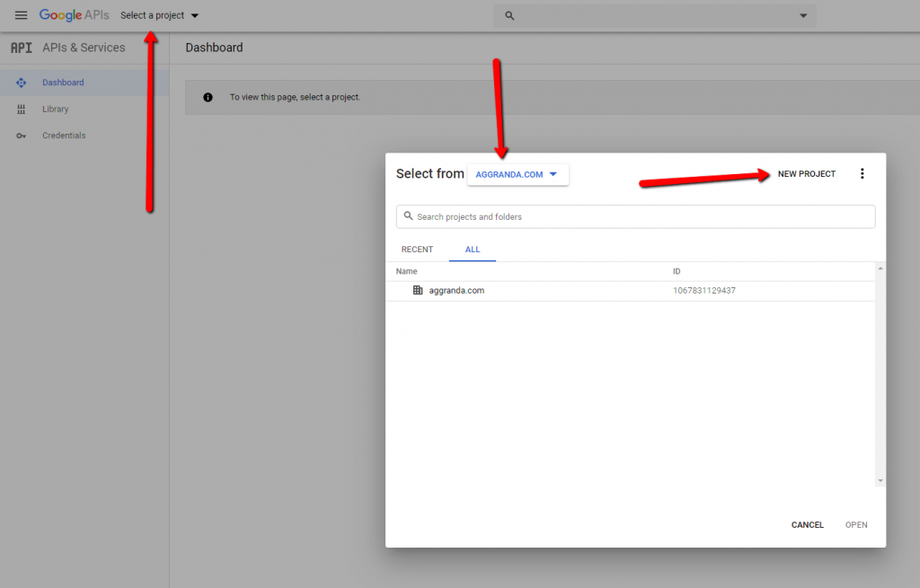This screenshot has height=588, width=920.
Task: Click the search icon in the top bar
Action: coord(509,14)
